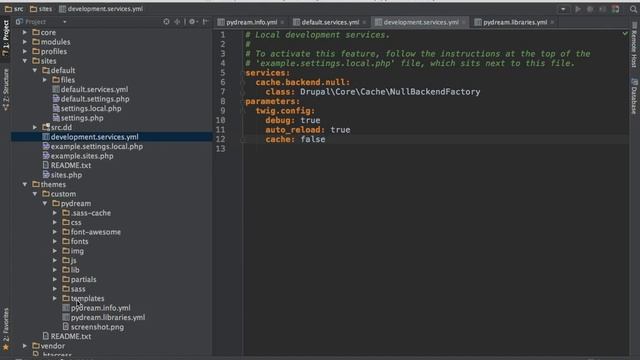640x360 pixels.
Task: Collapse the default folder
Action: (x=35, y=70)
